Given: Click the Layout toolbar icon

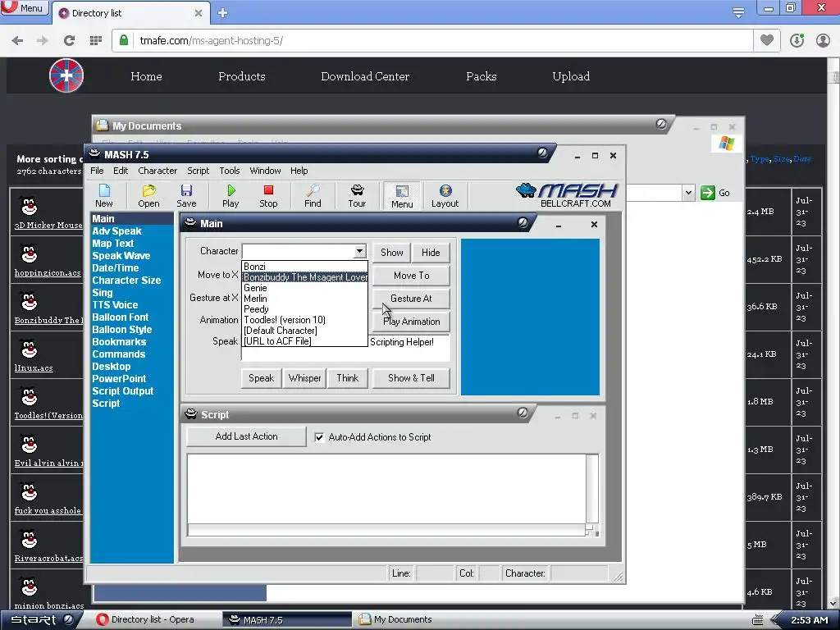Looking at the screenshot, I should click(x=445, y=195).
